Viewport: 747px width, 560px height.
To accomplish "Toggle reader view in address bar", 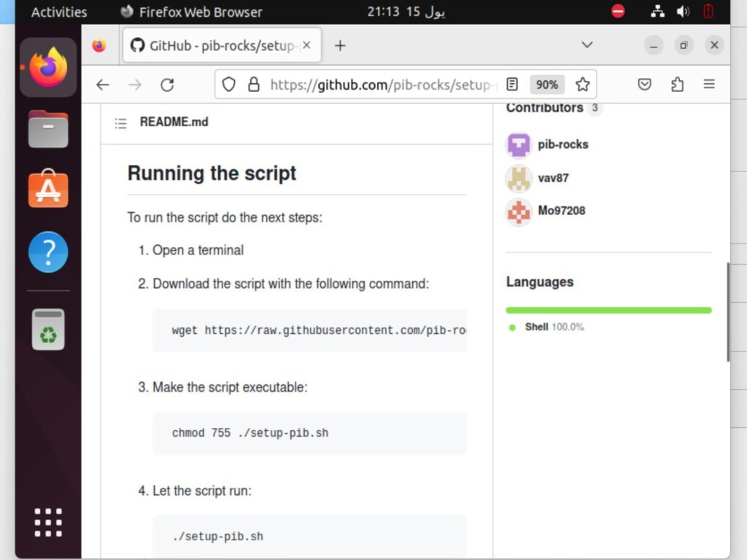I will click(512, 85).
